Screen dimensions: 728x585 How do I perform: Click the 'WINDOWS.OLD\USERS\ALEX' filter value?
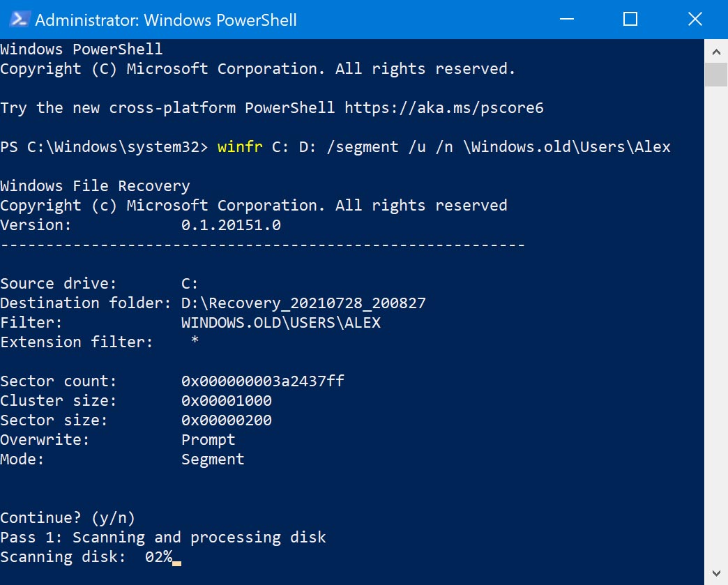coord(281,323)
